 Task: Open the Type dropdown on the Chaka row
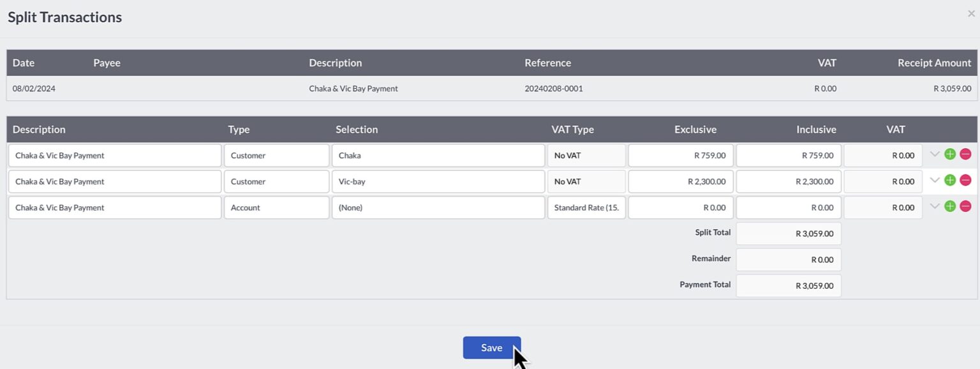coord(276,155)
